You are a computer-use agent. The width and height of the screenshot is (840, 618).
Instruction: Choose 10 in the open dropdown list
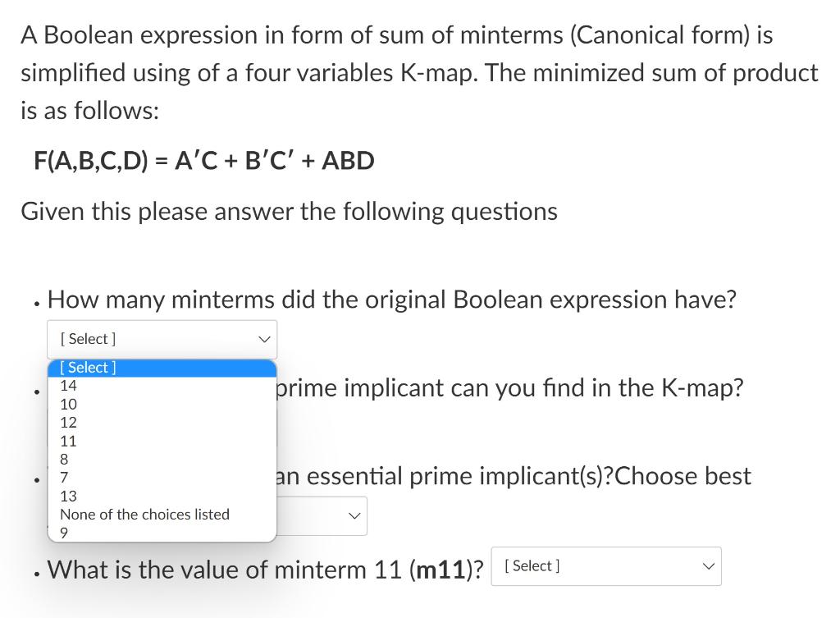pos(69,404)
